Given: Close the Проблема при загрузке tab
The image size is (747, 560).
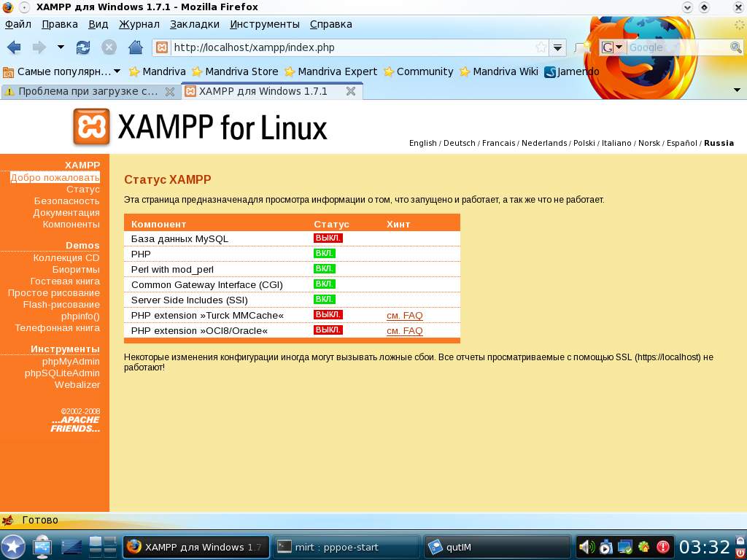Looking at the screenshot, I should point(169,92).
